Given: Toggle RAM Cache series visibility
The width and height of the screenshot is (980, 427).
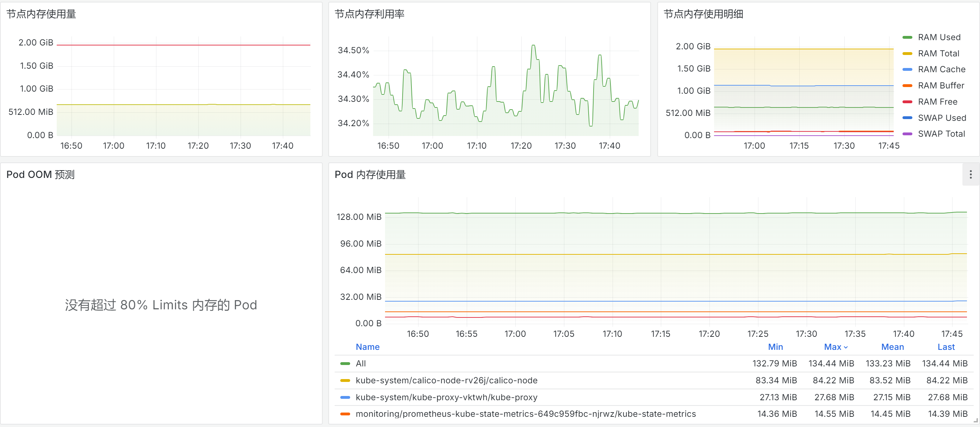Looking at the screenshot, I should coord(941,70).
